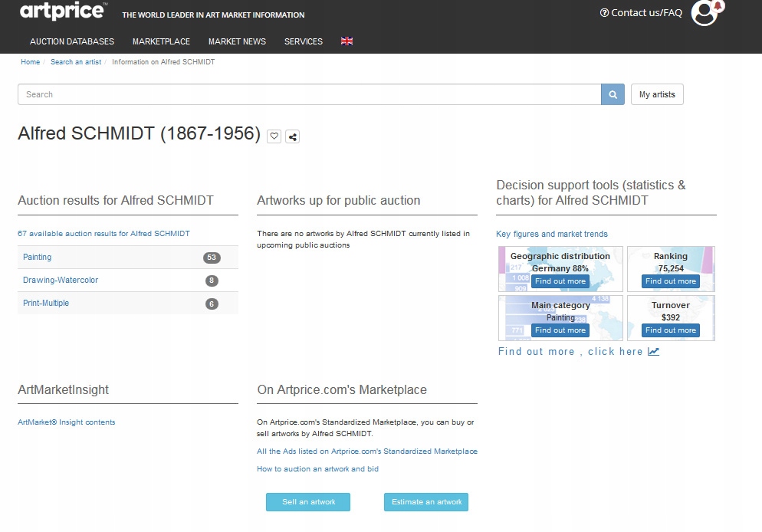
Task: Find out more on Geographic distribution
Action: [560, 281]
